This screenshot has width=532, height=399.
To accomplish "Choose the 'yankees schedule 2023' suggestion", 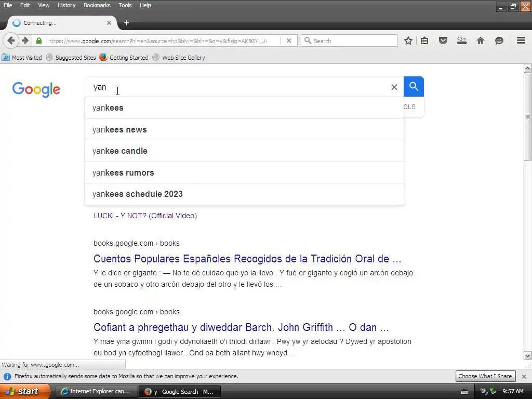I will coord(244,194).
